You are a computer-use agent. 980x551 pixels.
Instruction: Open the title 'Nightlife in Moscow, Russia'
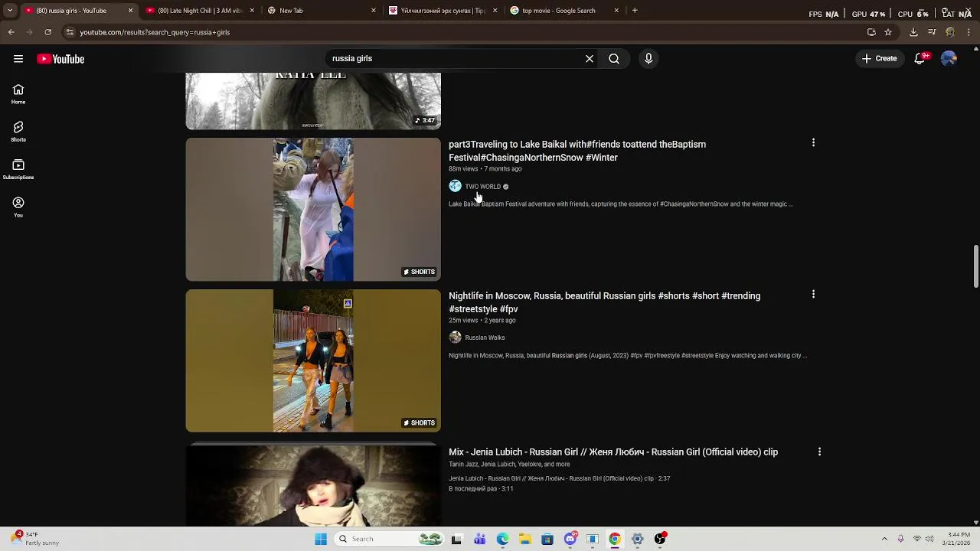(604, 302)
